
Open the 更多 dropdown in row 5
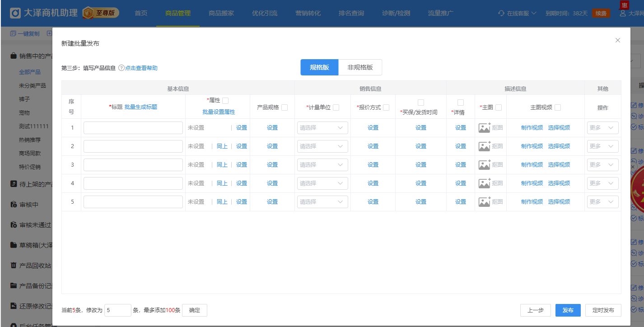click(x=602, y=202)
